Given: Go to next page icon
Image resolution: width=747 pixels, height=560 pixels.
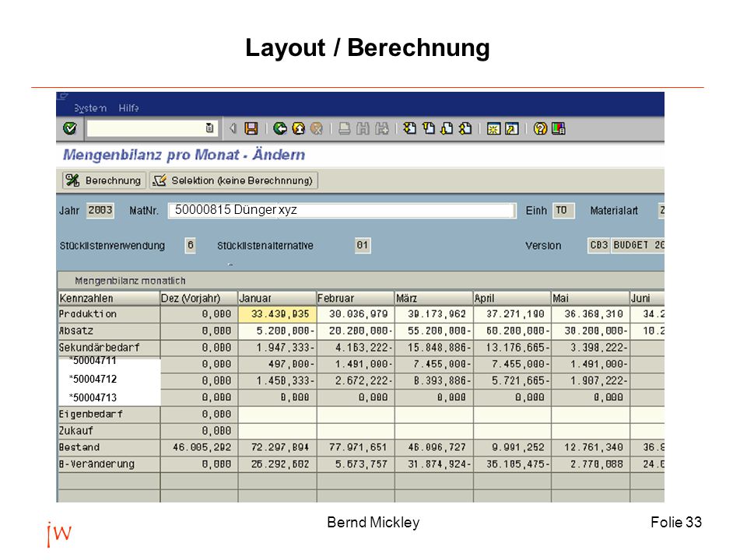Looking at the screenshot, I should pos(447,128).
